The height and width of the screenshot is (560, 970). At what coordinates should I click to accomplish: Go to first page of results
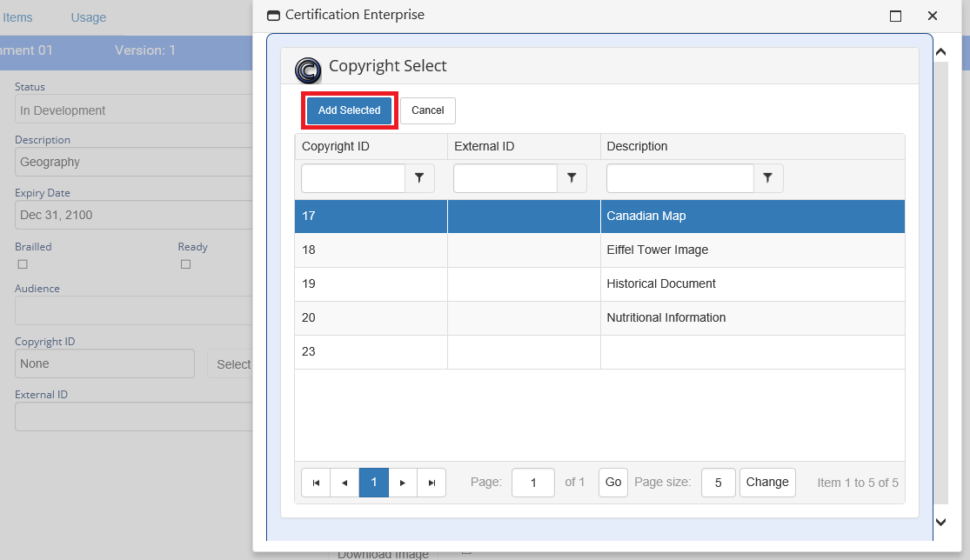click(x=316, y=483)
